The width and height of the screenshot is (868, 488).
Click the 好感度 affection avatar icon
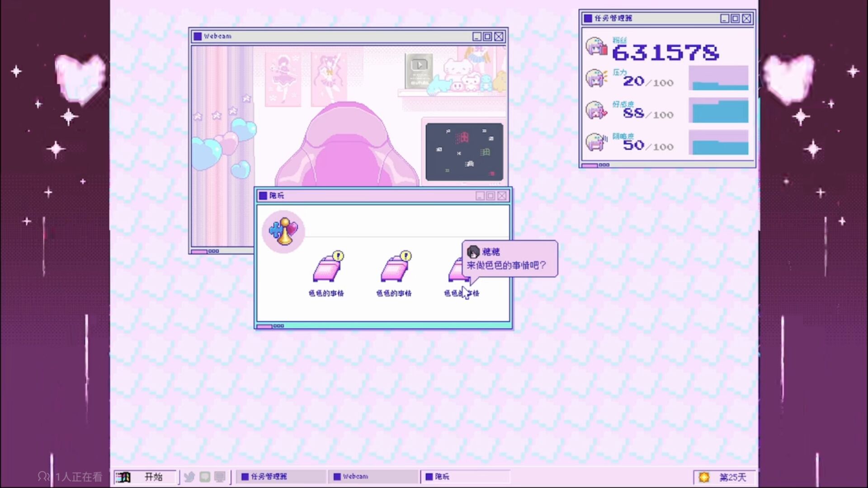[x=596, y=110]
